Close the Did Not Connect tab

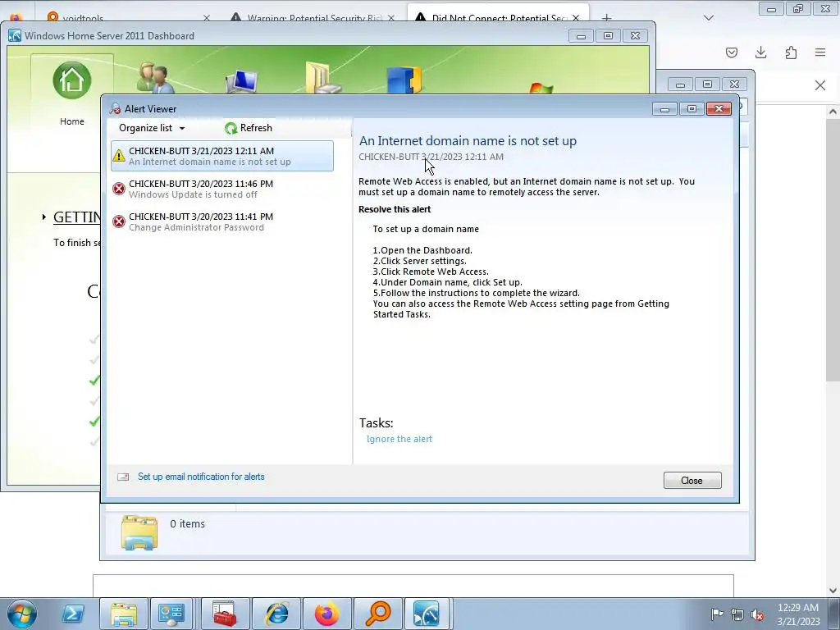576,18
